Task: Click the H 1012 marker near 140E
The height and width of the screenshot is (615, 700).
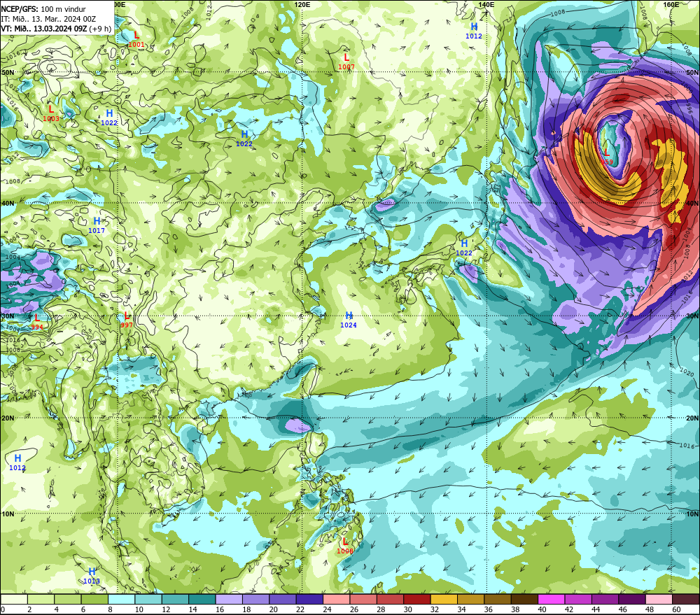Action: [474, 31]
